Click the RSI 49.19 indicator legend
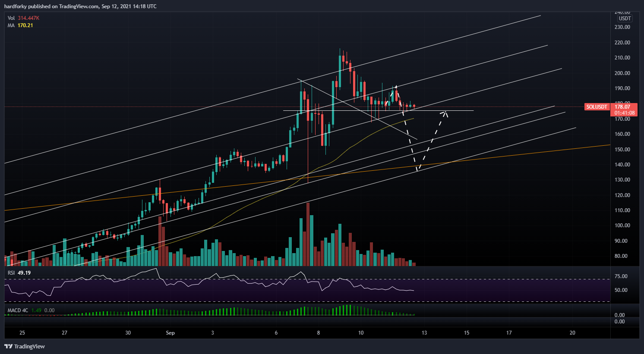Image resolution: width=644 pixels, height=354 pixels. (19, 273)
